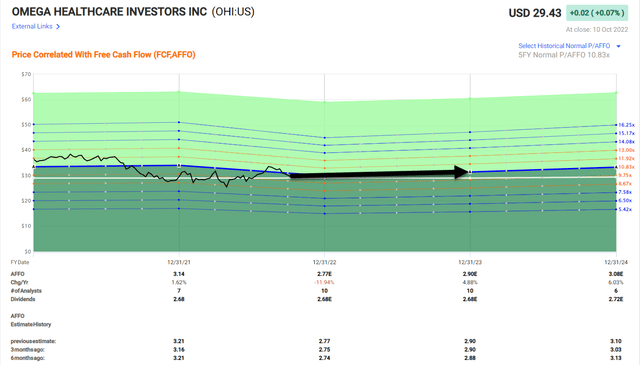This screenshot has height=365, width=640.
Task: Click the At close: 10 Oct 2022 text
Action: tap(597, 30)
